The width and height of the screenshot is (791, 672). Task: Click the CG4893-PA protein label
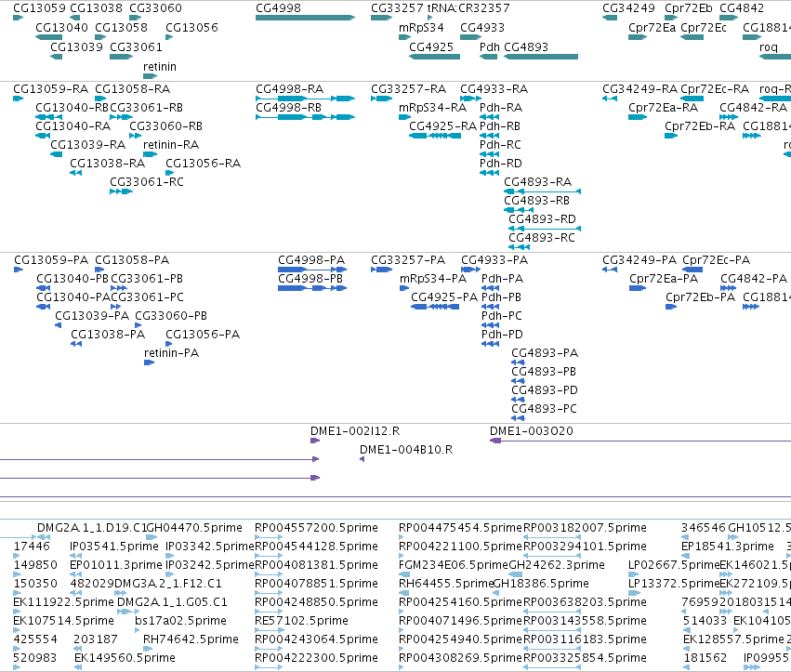(x=545, y=352)
